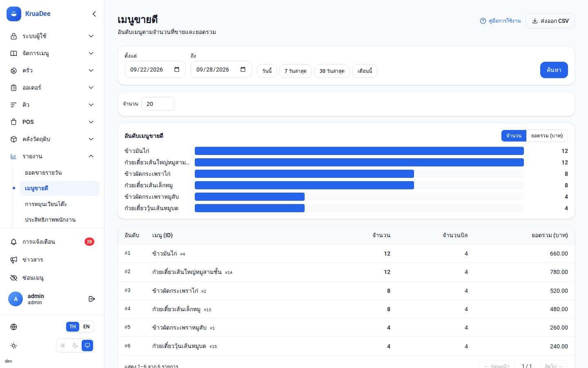The width and height of the screenshot is (588, 368).
Task: Select the light mode sun toggle
Action: point(63,346)
